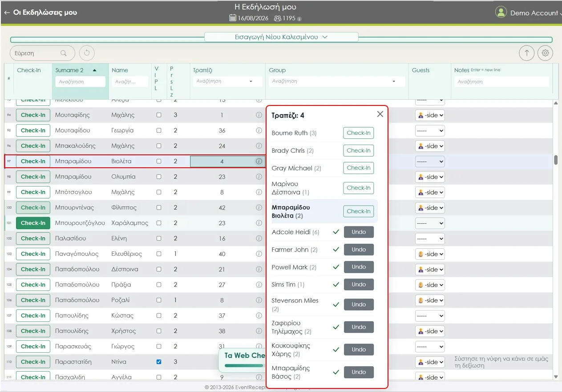Click the magnifier icon in Εύρεση field
The height and width of the screenshot is (392, 562).
click(64, 53)
